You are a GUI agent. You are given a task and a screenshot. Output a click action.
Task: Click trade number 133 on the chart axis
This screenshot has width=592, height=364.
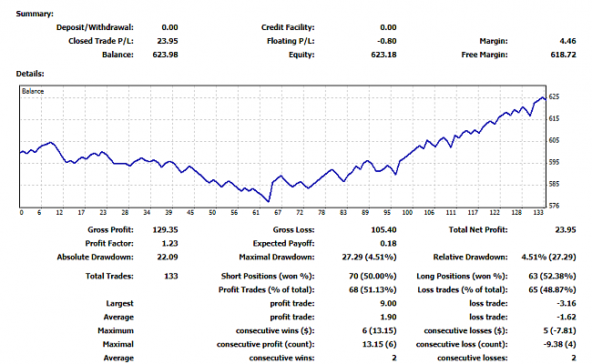coord(538,213)
